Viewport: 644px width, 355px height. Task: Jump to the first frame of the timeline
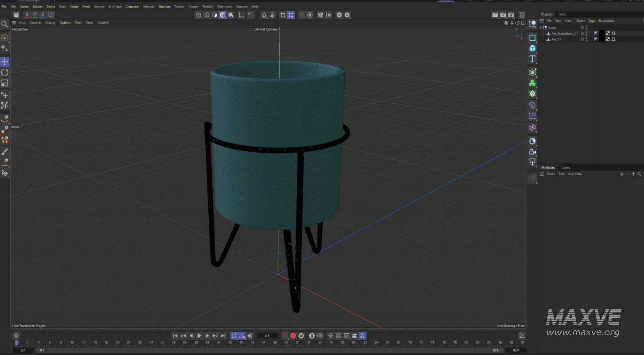(x=175, y=336)
